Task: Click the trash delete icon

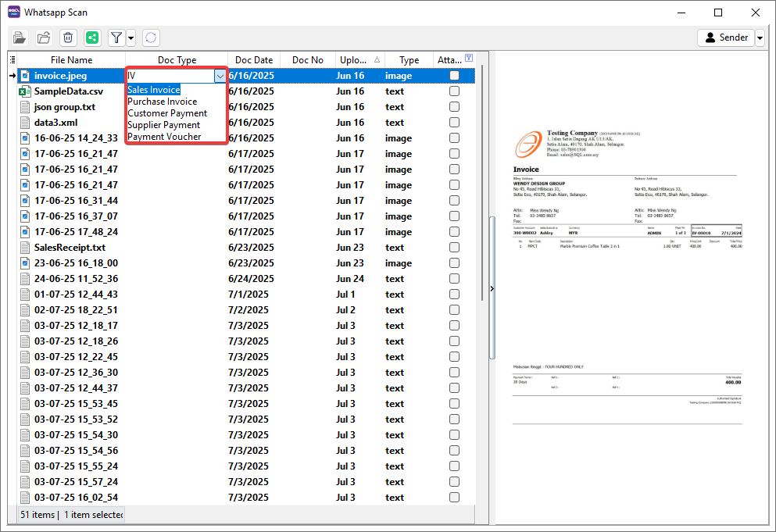Action: pos(68,37)
